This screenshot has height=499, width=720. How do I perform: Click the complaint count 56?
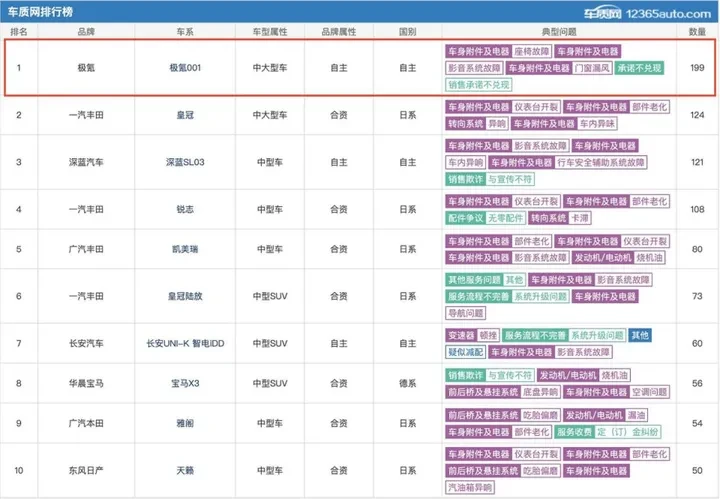(697, 383)
